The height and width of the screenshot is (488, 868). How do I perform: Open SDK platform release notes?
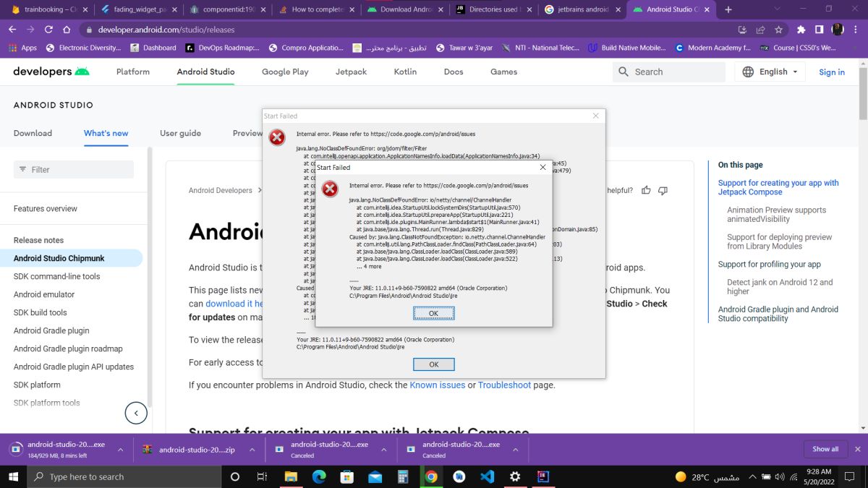pos(37,385)
